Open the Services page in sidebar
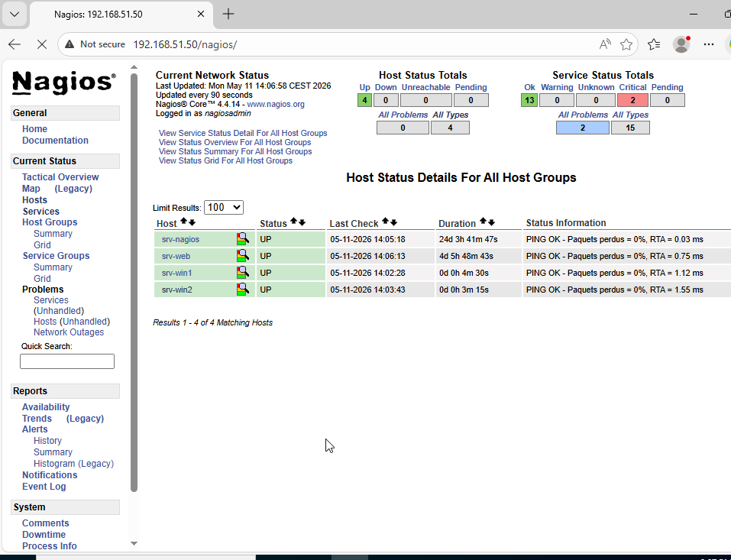Image resolution: width=731 pixels, height=560 pixels. click(x=41, y=211)
